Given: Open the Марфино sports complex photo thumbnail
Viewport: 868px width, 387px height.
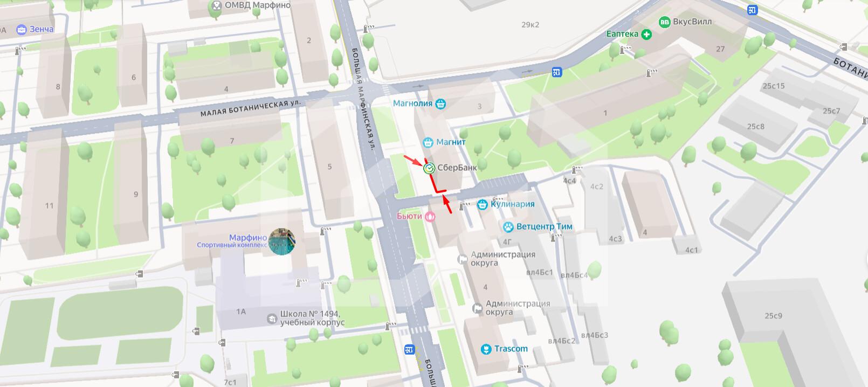Looking at the screenshot, I should point(282,241).
